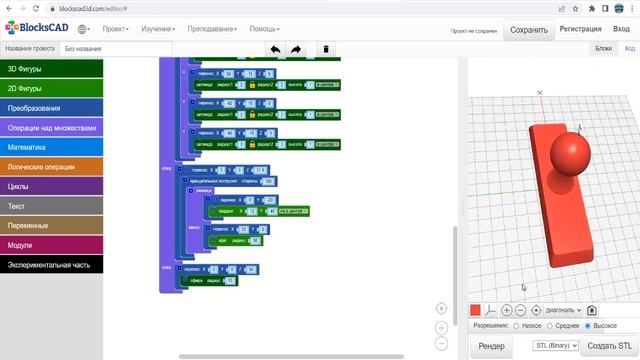
Task: Click lock icon on first visible cylinder block
Action: 252,85
